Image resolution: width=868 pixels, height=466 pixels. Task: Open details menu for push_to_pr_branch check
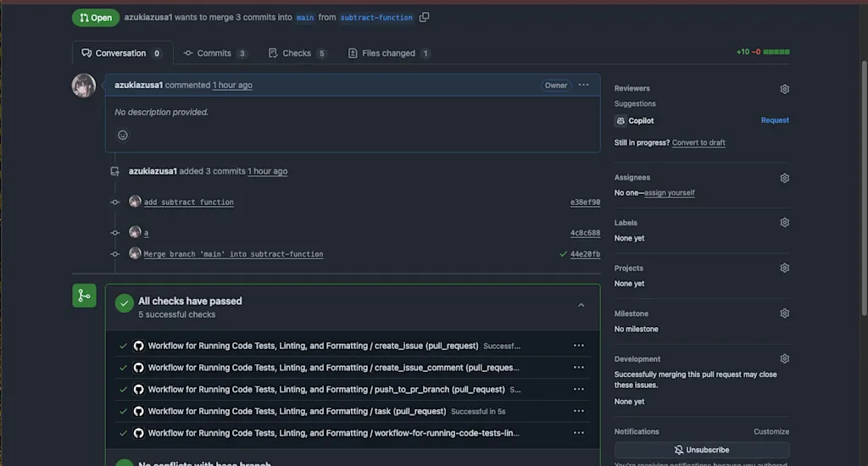(x=578, y=390)
